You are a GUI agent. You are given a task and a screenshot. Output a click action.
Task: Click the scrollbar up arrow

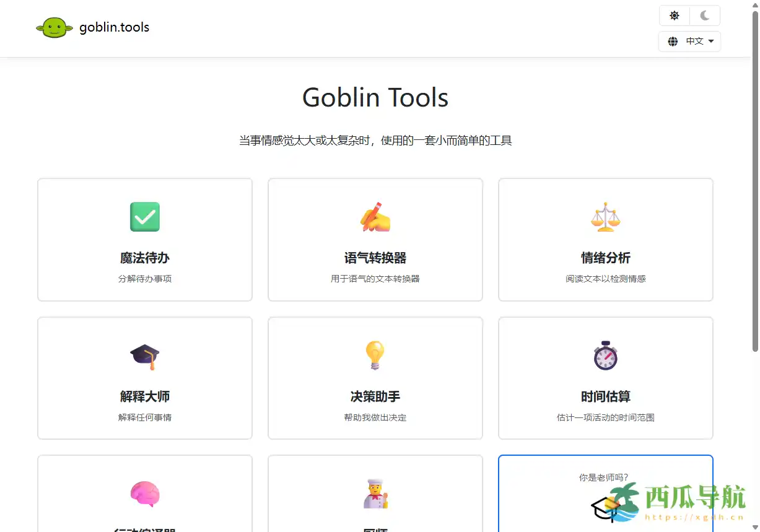click(x=755, y=4)
